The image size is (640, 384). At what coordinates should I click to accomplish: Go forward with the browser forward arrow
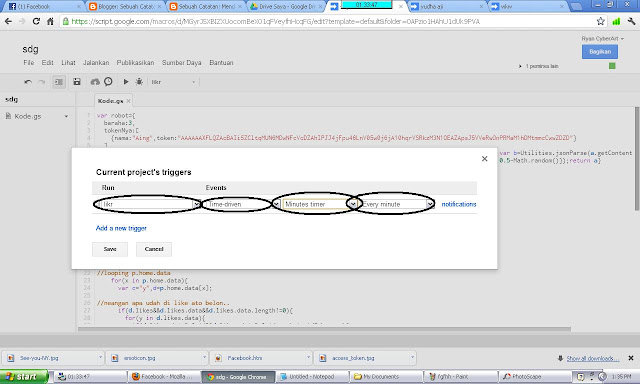coord(22,21)
